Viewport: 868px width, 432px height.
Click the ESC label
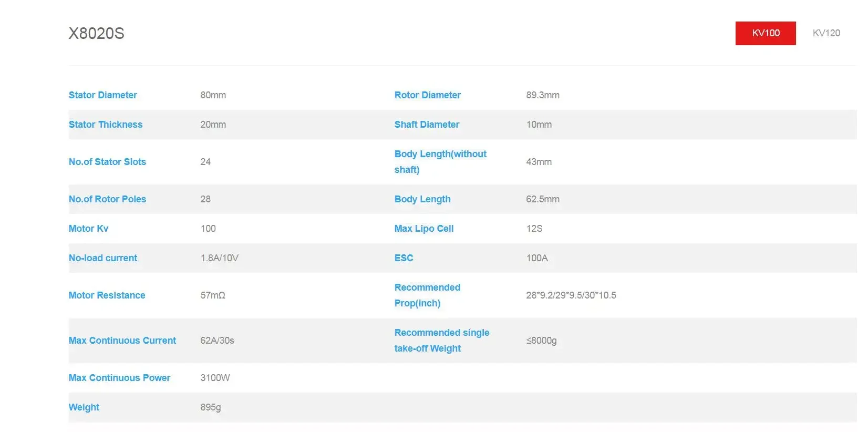(x=404, y=258)
